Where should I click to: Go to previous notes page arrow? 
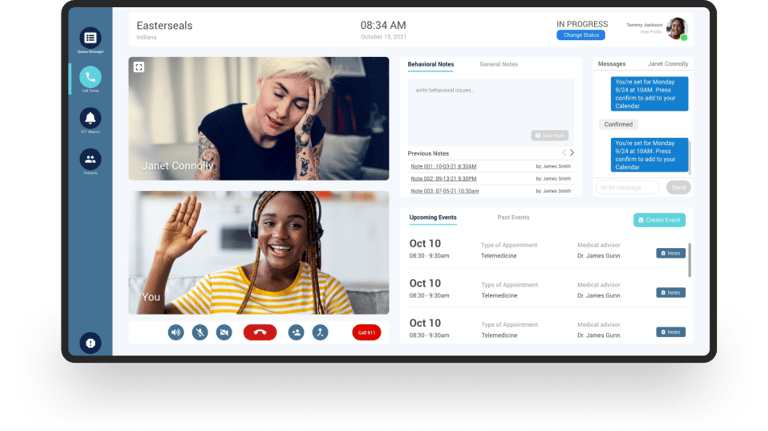tap(564, 153)
